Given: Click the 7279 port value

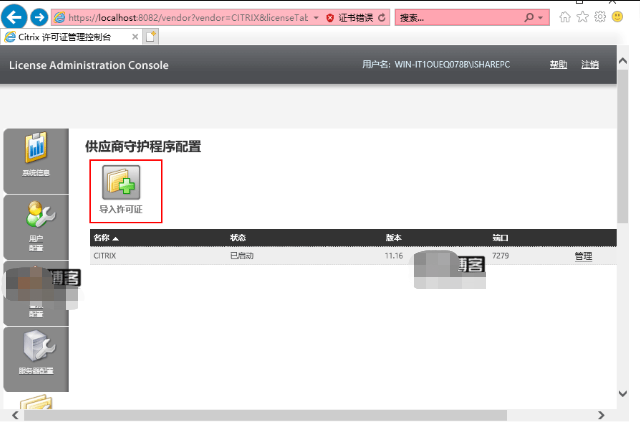Looking at the screenshot, I should 500,256.
